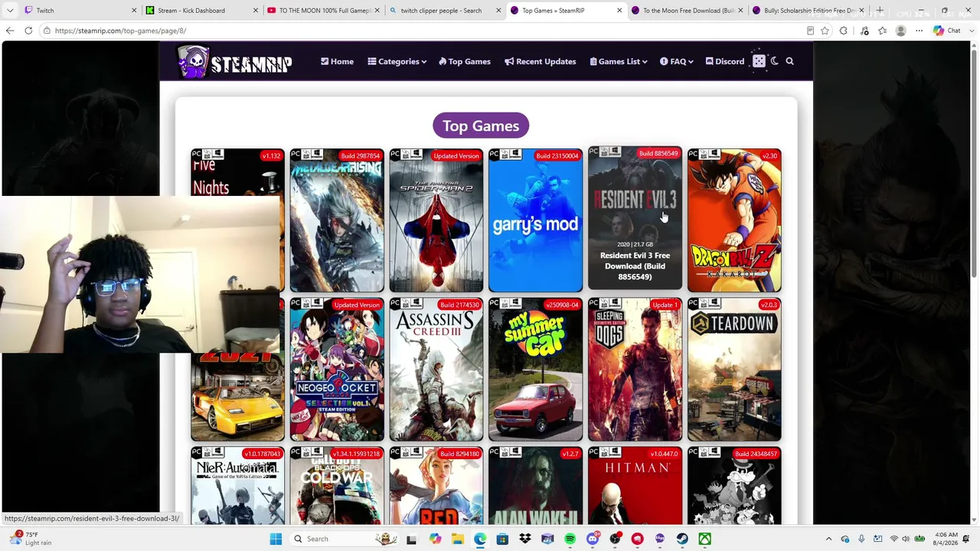Open Dropbox from the taskbar

coord(525,539)
